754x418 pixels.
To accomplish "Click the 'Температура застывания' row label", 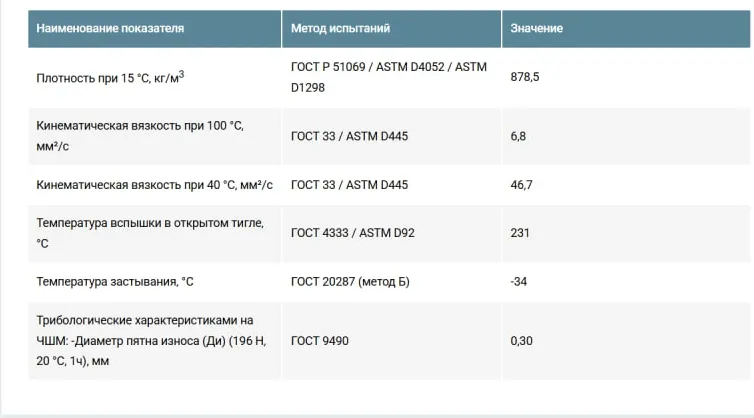I will click(114, 281).
